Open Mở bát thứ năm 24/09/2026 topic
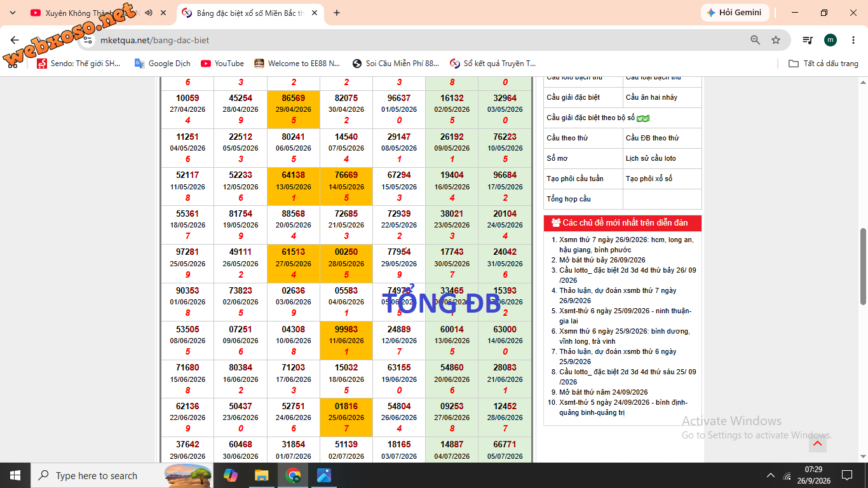868x488 pixels. coord(604,392)
